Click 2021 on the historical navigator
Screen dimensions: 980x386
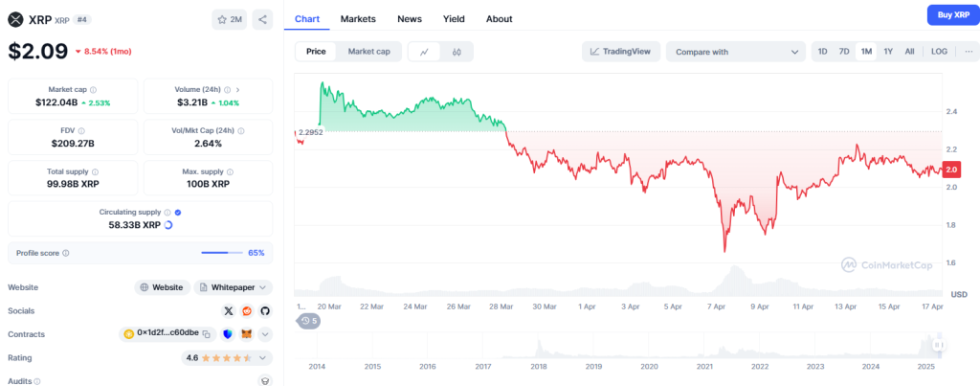tap(705, 367)
